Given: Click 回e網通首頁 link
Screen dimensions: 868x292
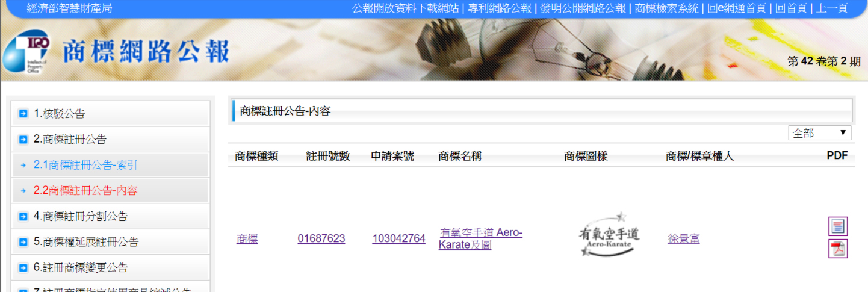Looking at the screenshot, I should [736, 8].
